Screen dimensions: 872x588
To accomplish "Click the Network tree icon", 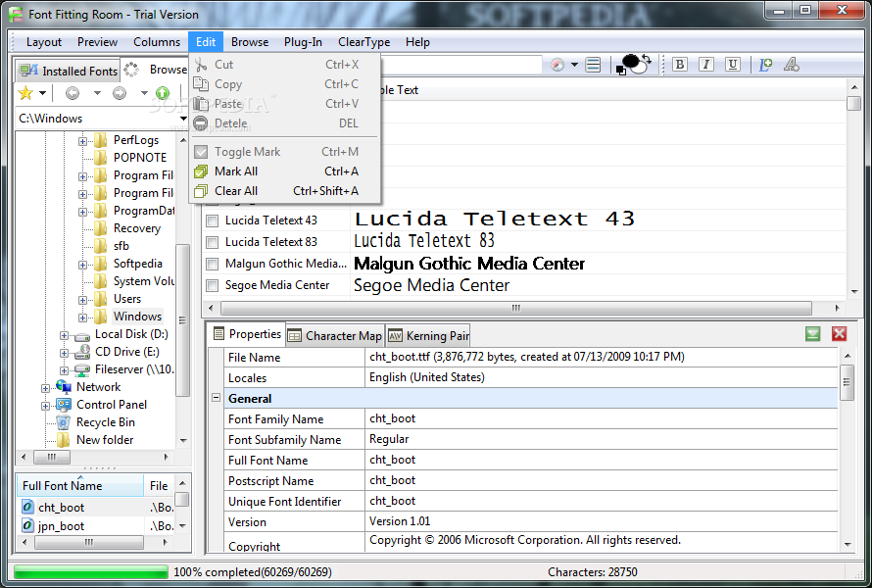I will pyautogui.click(x=64, y=387).
